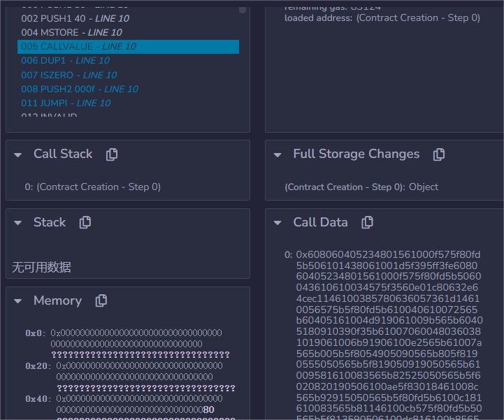
Task: Click the opcode list scrollbar thumb
Action: [x=243, y=8]
